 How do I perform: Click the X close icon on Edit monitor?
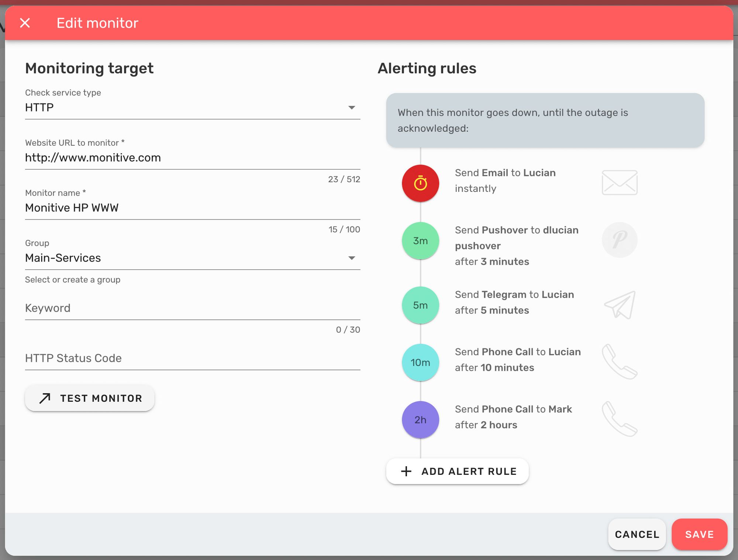pyautogui.click(x=25, y=23)
